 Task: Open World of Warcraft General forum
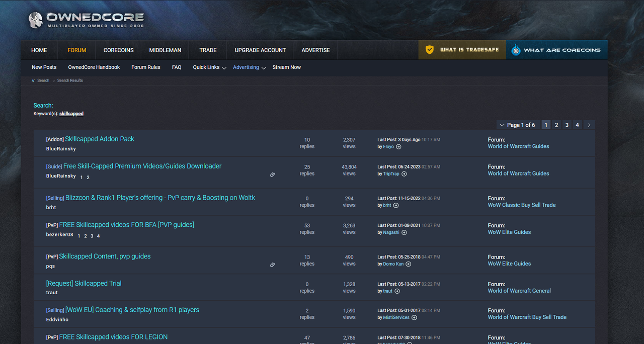click(519, 291)
